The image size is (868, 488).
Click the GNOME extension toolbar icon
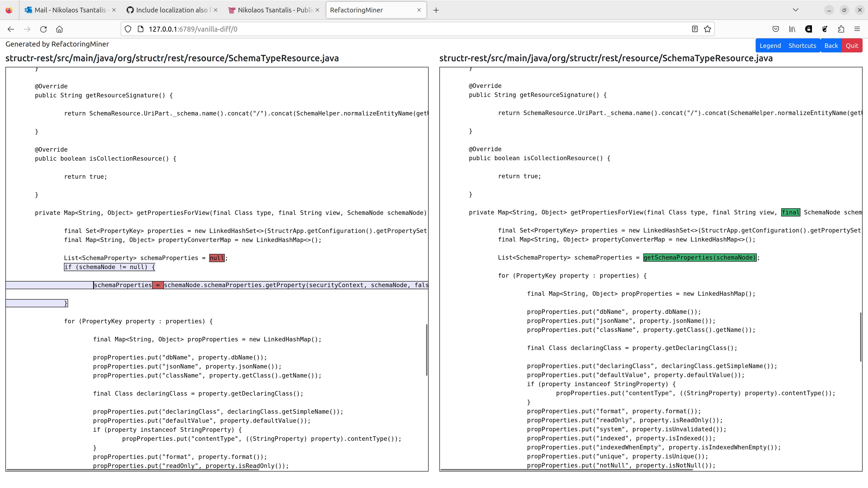click(824, 29)
